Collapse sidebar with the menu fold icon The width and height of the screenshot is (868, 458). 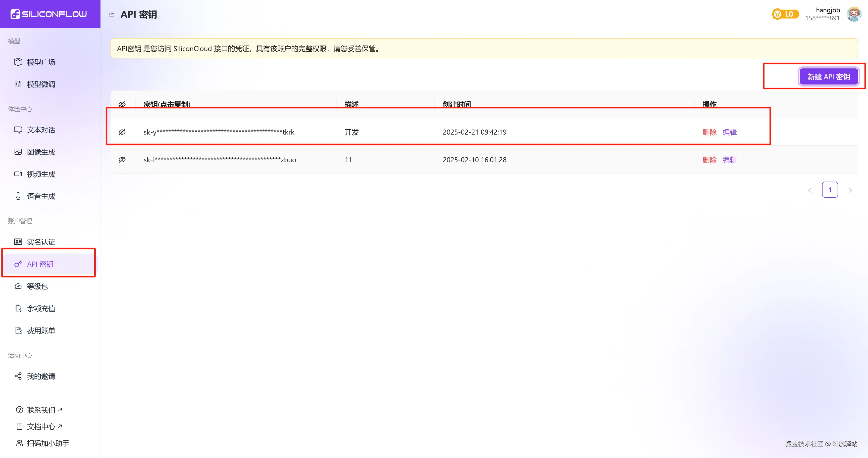tap(112, 14)
